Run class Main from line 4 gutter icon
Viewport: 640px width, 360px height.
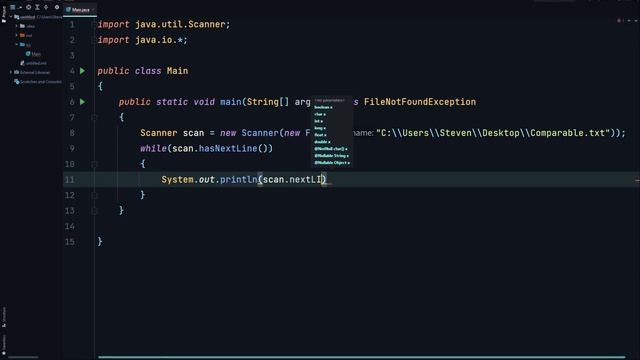point(82,71)
